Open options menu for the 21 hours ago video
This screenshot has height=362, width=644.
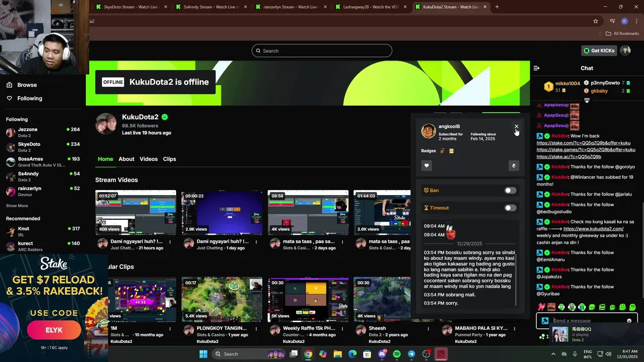pyautogui.click(x=170, y=242)
